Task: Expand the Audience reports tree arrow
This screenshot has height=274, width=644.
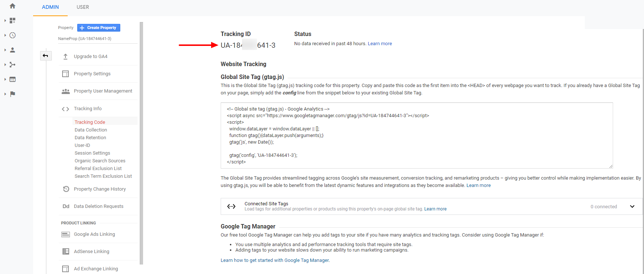Action: click(5, 50)
